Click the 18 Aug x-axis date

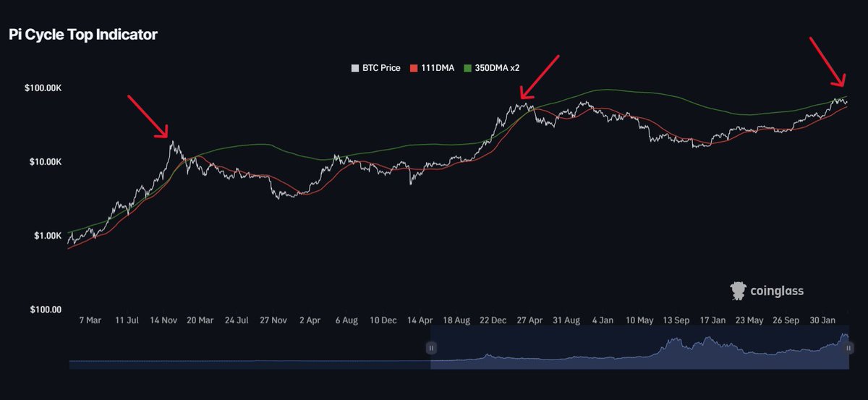[456, 320]
